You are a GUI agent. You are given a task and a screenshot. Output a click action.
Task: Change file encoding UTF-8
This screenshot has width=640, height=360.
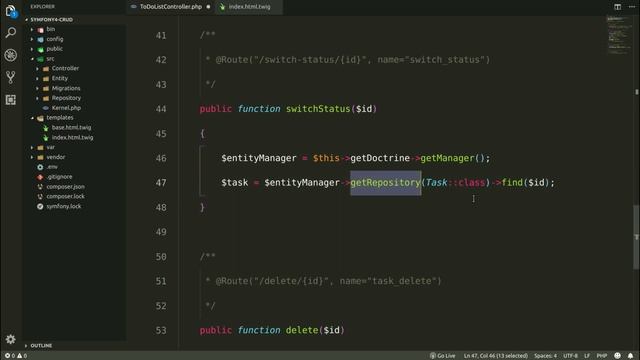570,356
